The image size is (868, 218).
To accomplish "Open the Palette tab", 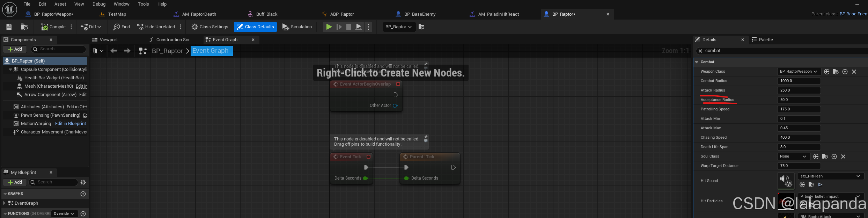I will (766, 40).
